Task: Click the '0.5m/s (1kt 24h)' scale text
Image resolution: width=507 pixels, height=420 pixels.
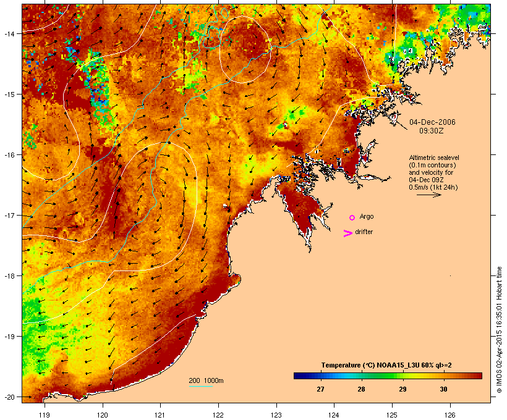Action: (433, 187)
